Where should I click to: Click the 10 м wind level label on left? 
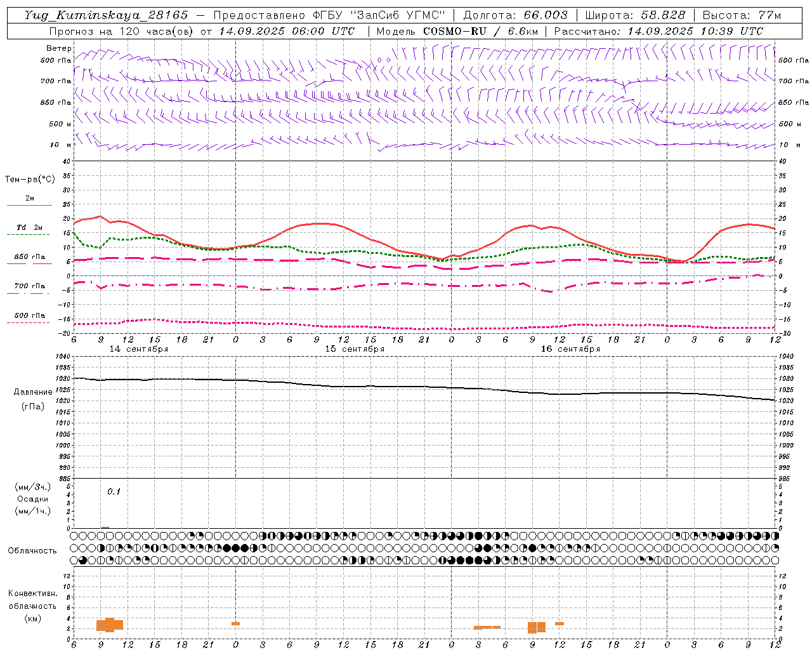click(60, 145)
